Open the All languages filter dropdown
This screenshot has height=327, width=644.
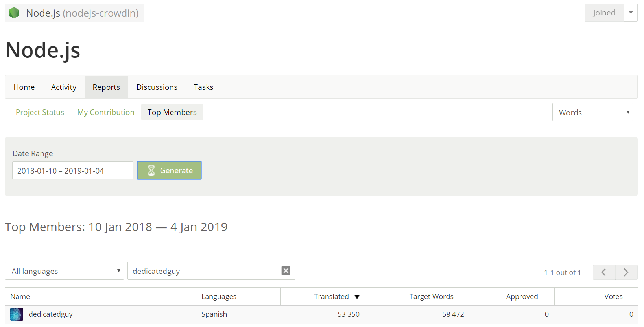(64, 271)
